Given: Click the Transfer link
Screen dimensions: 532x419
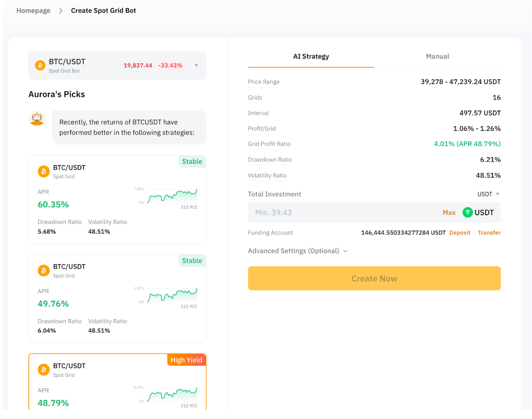Looking at the screenshot, I should point(489,233).
